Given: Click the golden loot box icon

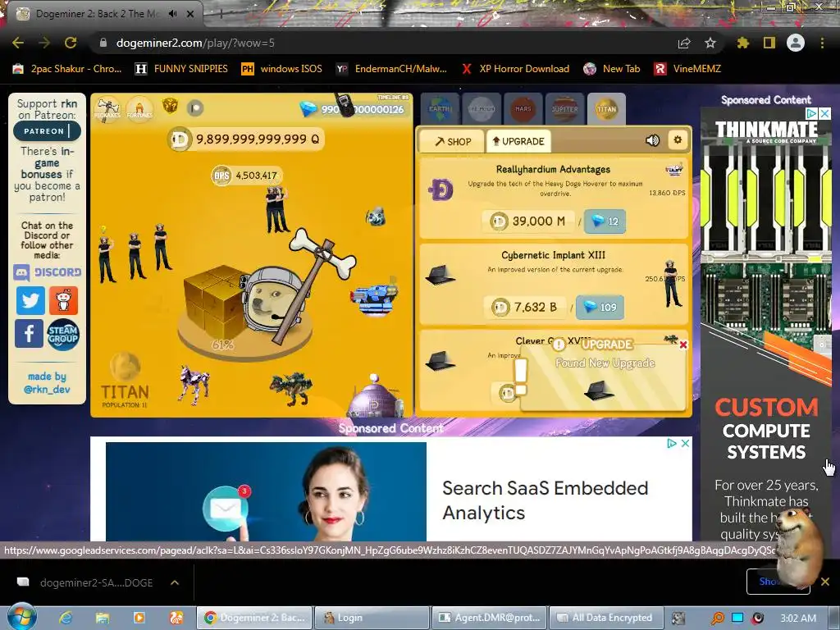Looking at the screenshot, I should pos(170,106).
